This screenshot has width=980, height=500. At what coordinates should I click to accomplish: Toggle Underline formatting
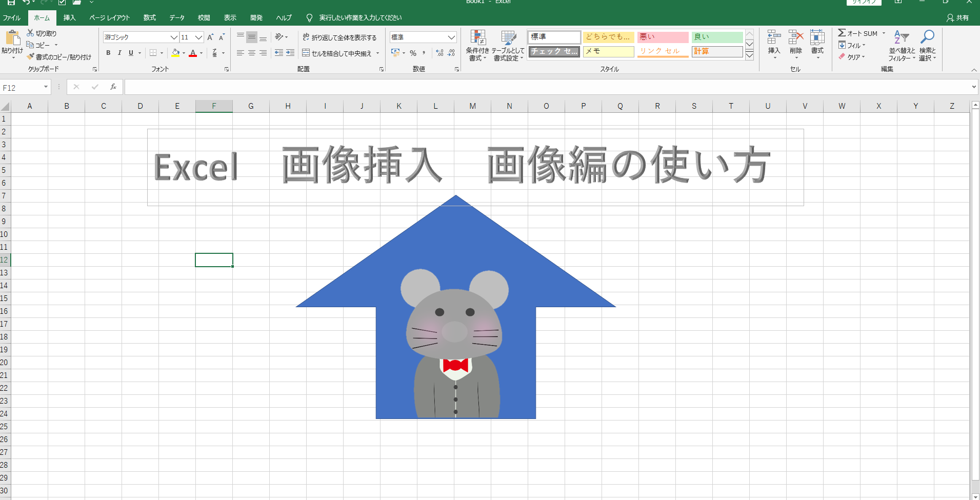pyautogui.click(x=131, y=53)
